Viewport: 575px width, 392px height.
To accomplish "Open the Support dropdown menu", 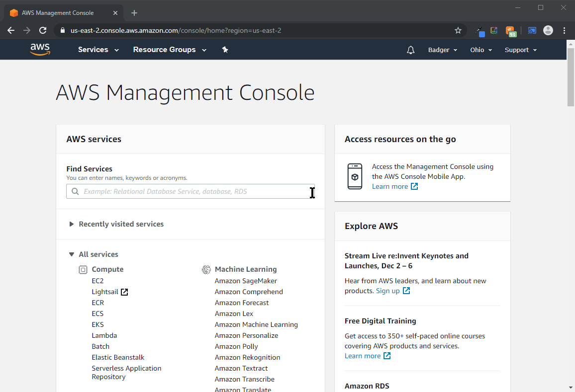I will click(x=521, y=50).
